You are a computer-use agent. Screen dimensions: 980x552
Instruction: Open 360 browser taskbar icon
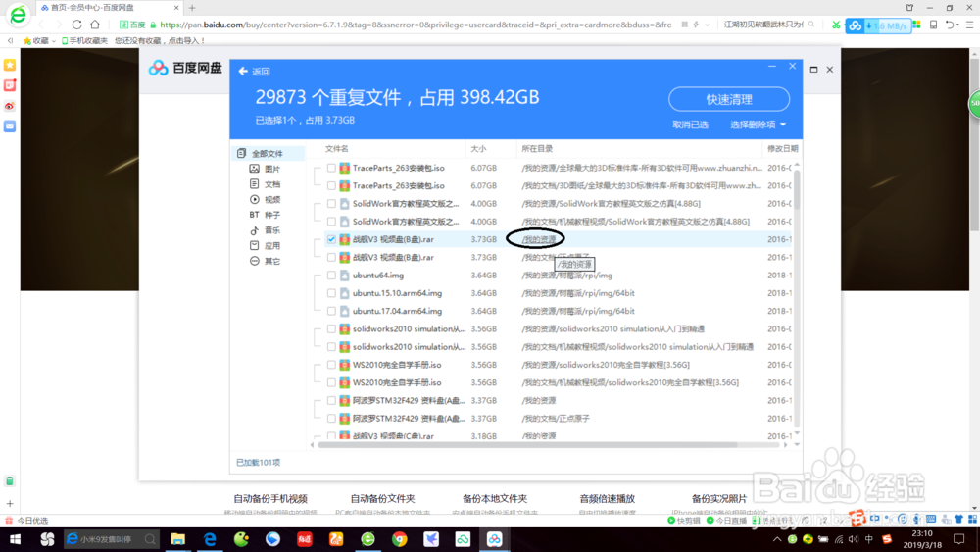(367, 539)
